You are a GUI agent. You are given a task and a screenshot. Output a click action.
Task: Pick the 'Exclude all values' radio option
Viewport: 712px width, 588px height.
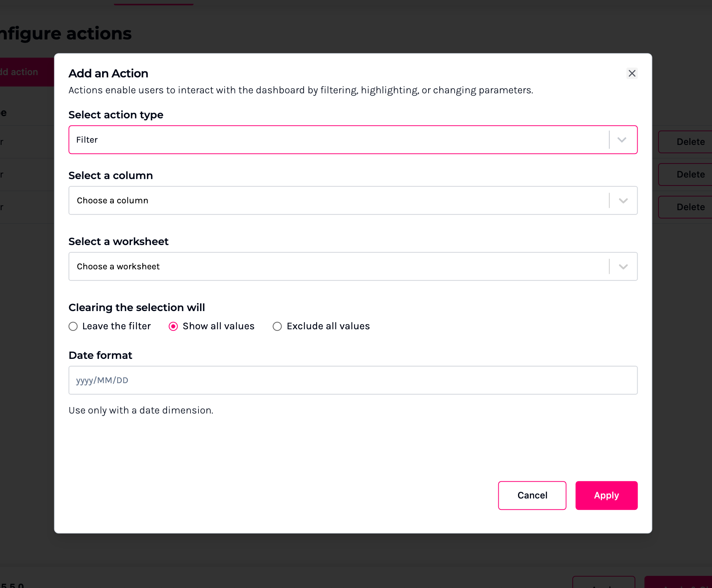277,327
